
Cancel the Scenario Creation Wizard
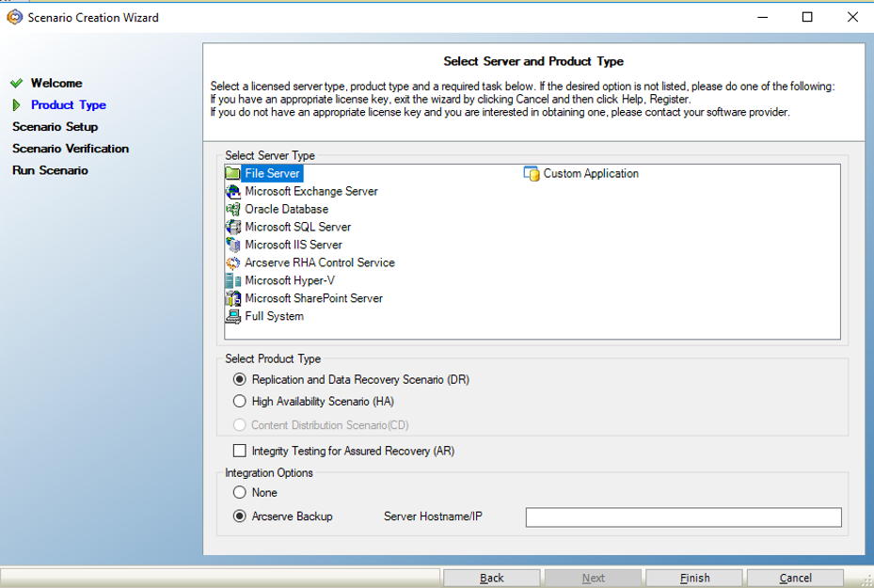click(x=795, y=578)
